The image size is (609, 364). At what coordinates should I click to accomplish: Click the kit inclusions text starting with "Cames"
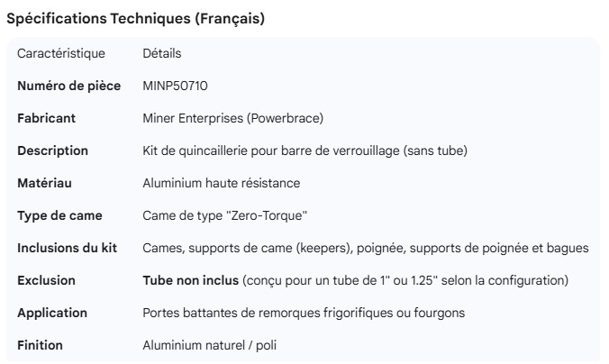(x=366, y=248)
